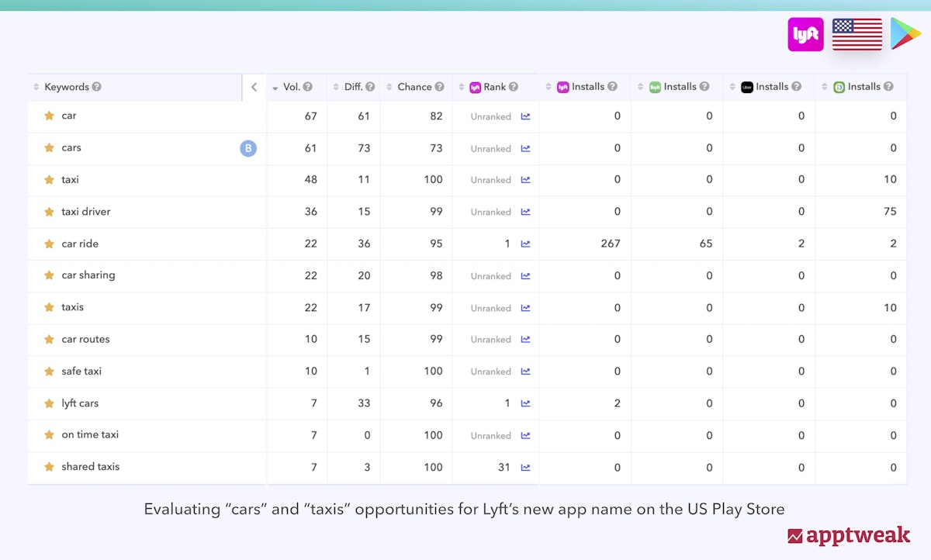The width and height of the screenshot is (931, 560).
Task: Sort by the Lyft Rank column header
Action: [x=494, y=87]
